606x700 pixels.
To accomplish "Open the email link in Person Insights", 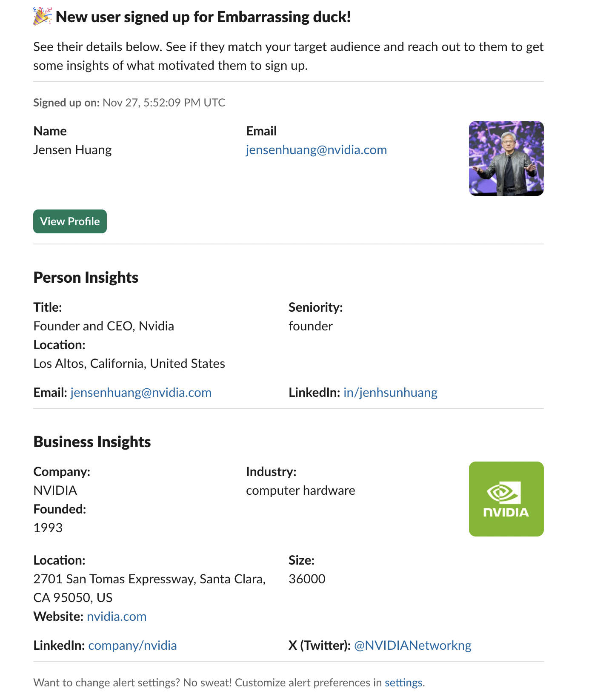I will pyautogui.click(x=141, y=393).
